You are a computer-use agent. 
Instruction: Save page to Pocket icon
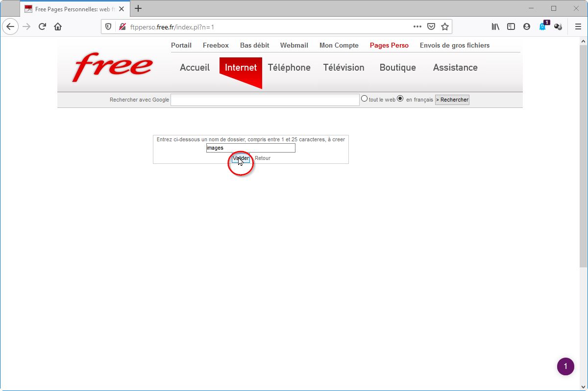click(x=431, y=26)
